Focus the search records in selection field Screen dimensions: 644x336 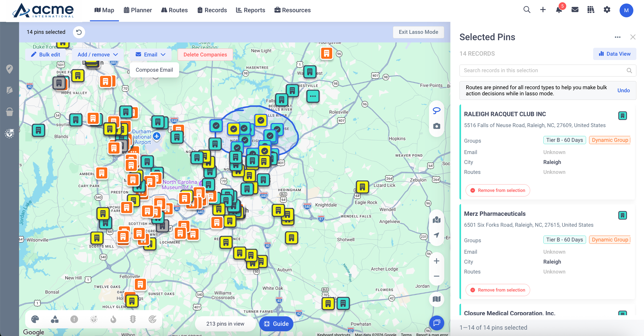click(x=548, y=71)
